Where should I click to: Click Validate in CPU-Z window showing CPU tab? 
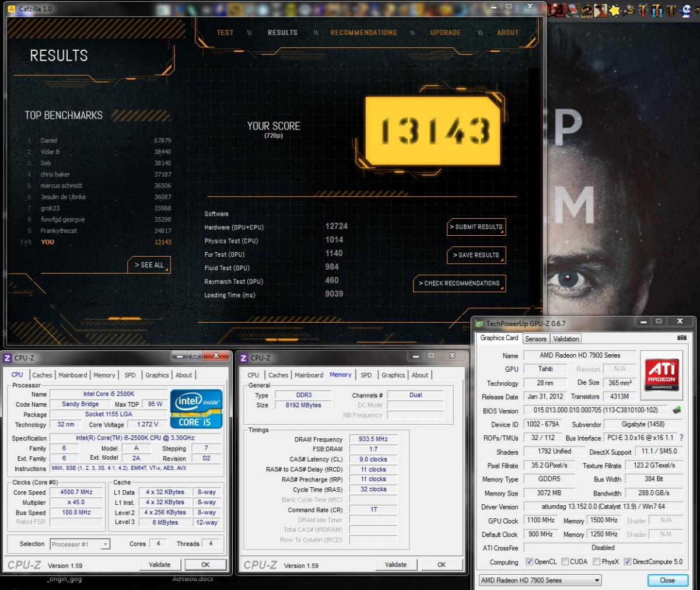point(160,564)
